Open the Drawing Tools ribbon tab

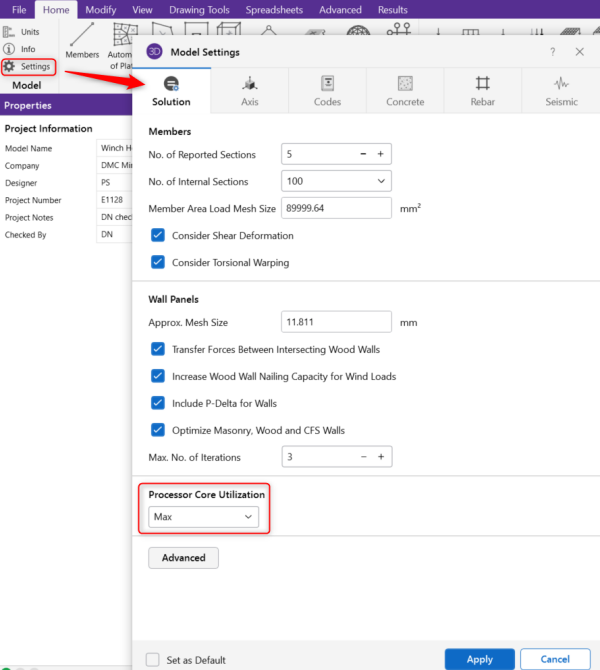199,9
